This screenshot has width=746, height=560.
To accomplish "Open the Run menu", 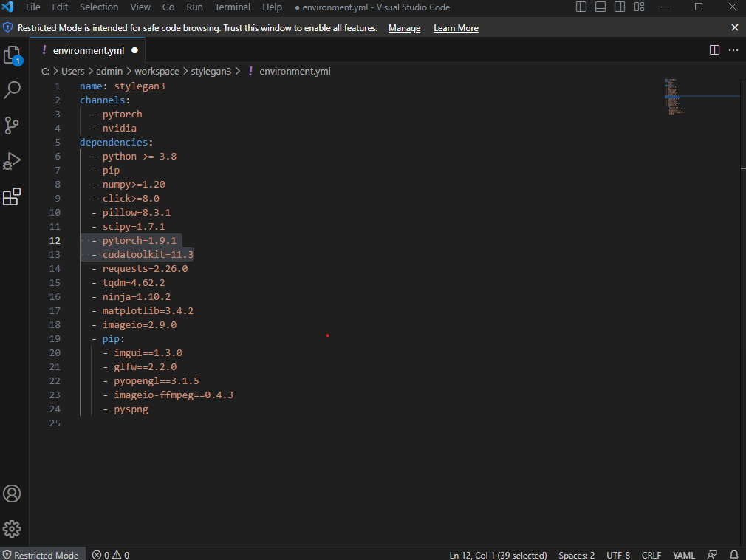I will click(x=194, y=7).
